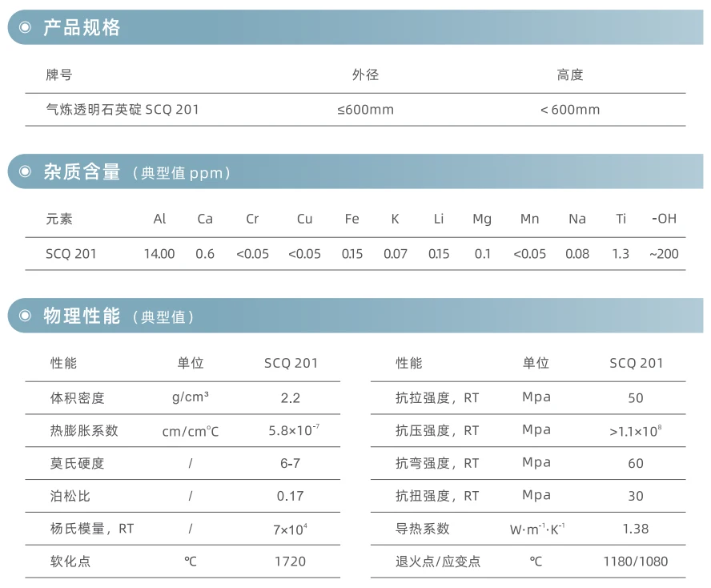The height and width of the screenshot is (588, 711).
Task: Click the bullet icon beside 物理性能
Action: click(26, 316)
